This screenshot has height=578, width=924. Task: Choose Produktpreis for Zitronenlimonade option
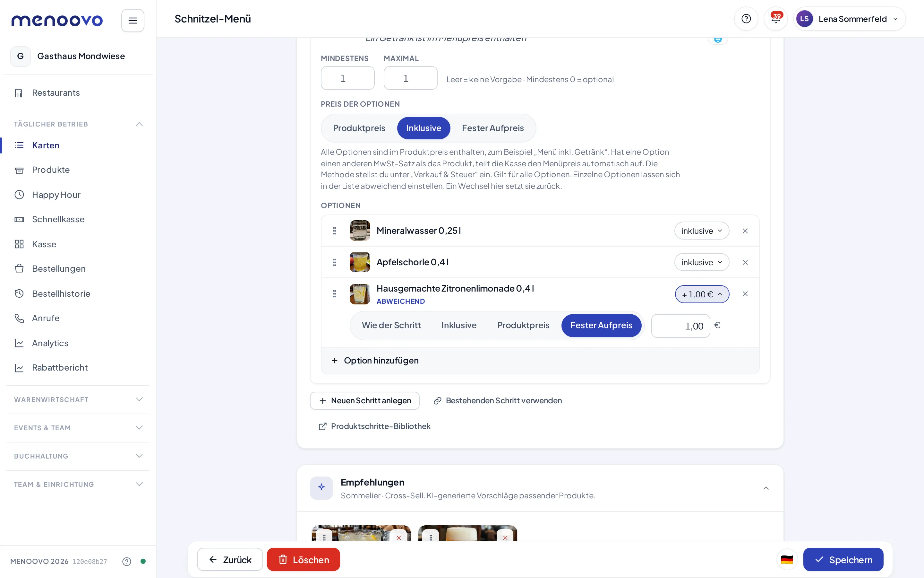click(x=523, y=325)
